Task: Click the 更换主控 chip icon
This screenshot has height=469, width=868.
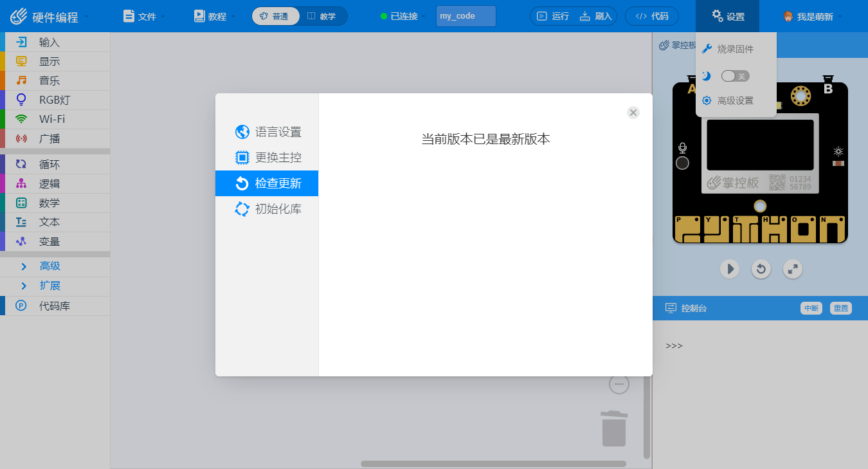Action: [242, 158]
